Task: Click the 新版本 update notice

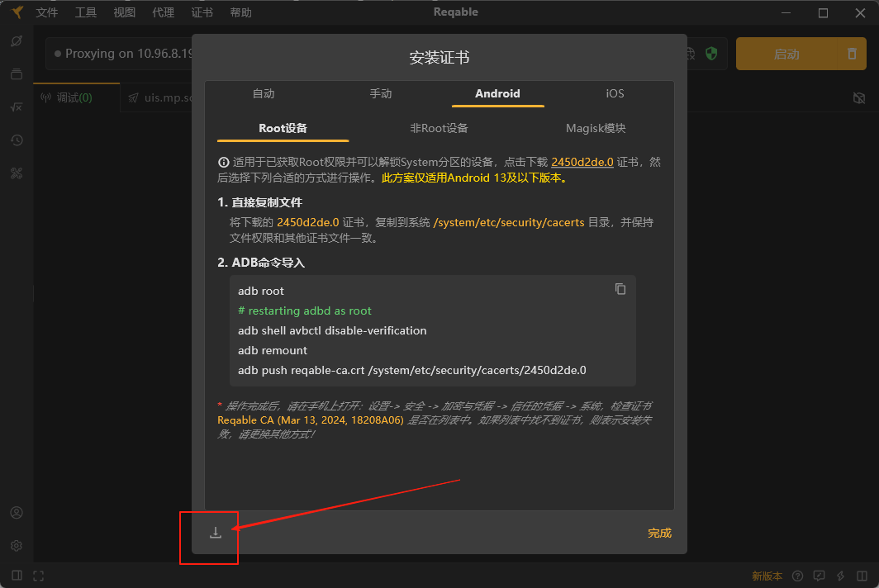Action: pos(767,576)
